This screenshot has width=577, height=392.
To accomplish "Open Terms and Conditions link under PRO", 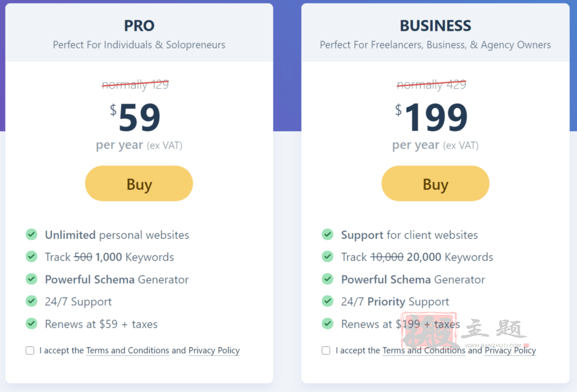I will [128, 350].
